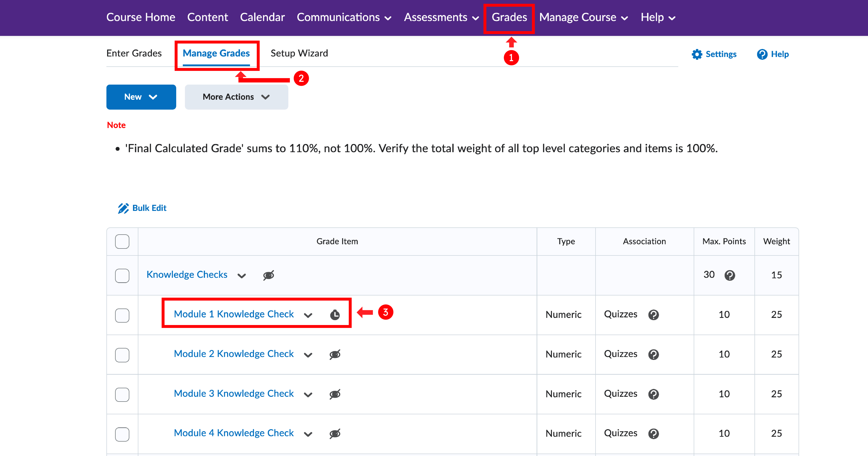Open the Assessments navigation menu
This screenshot has height=456, width=868.
pyautogui.click(x=441, y=18)
